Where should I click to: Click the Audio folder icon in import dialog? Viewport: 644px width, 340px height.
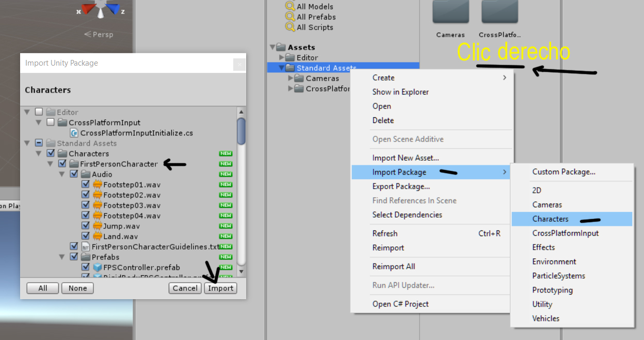(86, 174)
